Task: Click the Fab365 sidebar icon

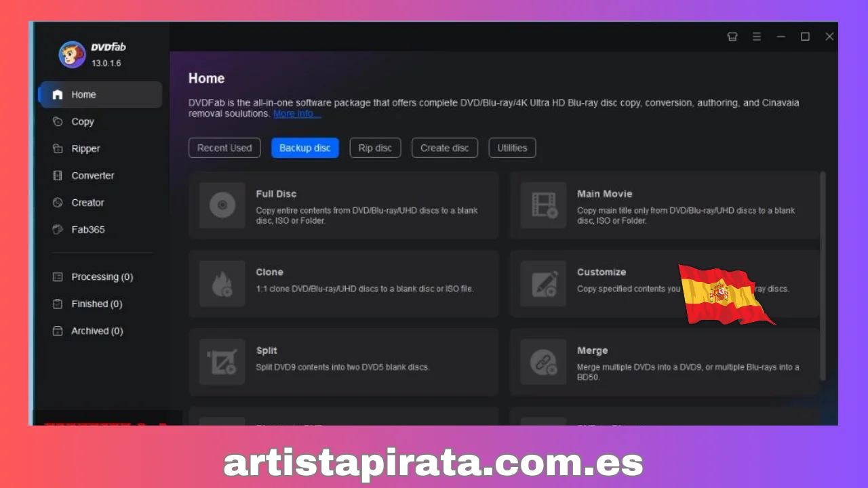Action: (x=58, y=230)
